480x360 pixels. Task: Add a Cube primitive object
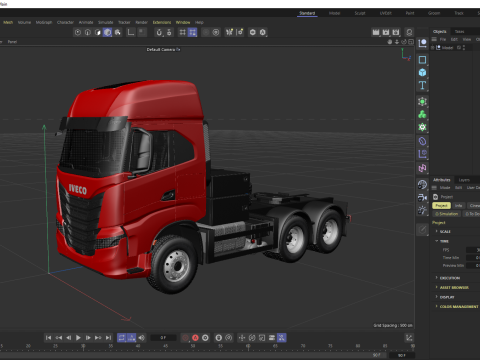[422, 72]
